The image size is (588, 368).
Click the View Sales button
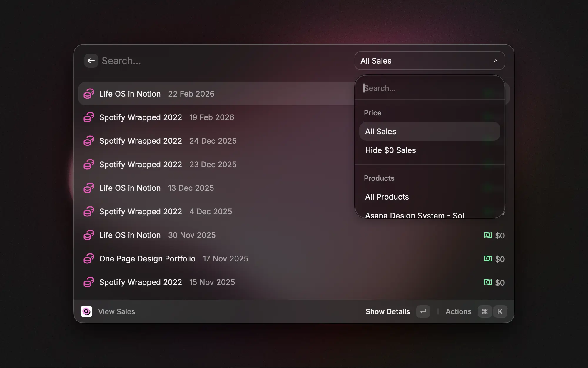tap(116, 311)
